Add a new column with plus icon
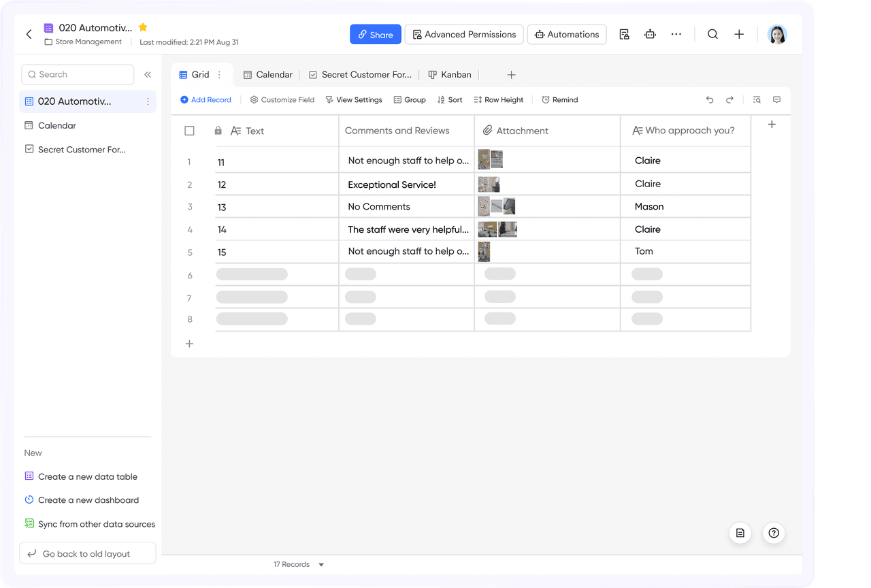871x588 pixels. click(x=772, y=125)
